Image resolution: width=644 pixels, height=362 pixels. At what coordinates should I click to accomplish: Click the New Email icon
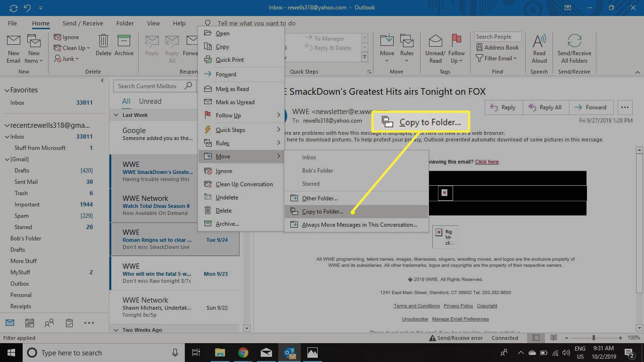click(13, 41)
